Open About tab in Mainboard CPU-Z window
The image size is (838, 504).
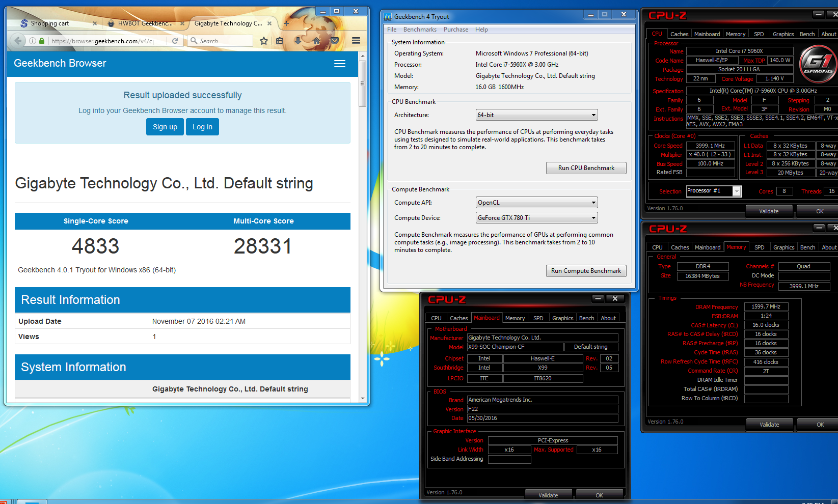tap(608, 318)
